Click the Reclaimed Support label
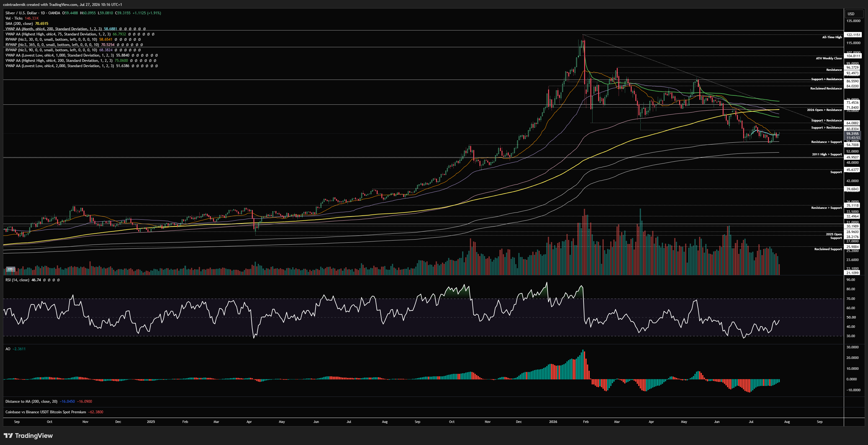The width and height of the screenshot is (868, 445). [828, 249]
